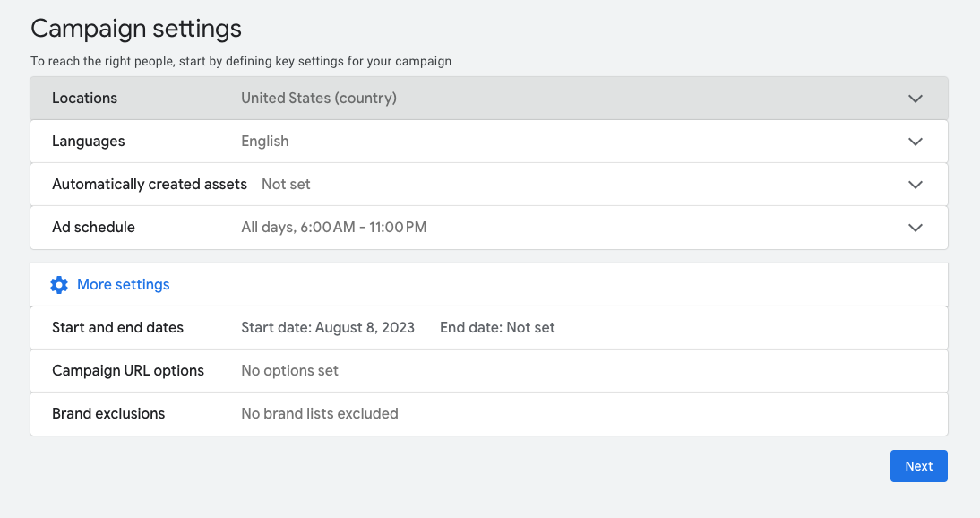Click the More settings link
The image size is (980, 518).
123,284
